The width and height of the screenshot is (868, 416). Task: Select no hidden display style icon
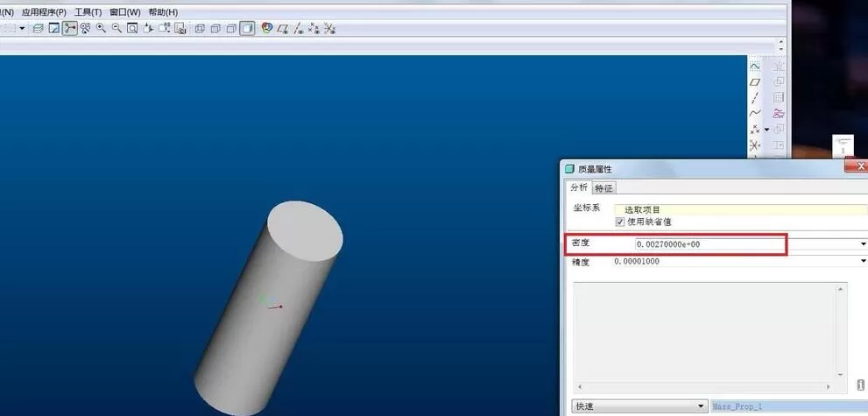[231, 28]
